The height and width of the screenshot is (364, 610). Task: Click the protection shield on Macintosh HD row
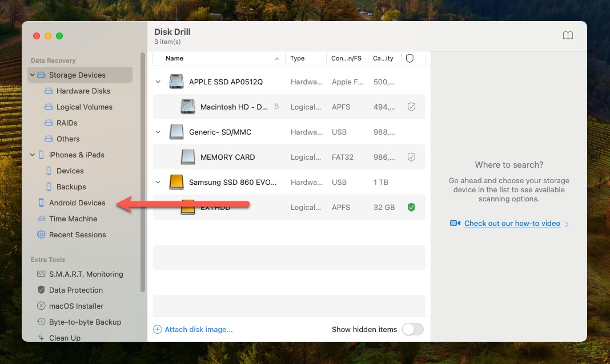pos(411,107)
